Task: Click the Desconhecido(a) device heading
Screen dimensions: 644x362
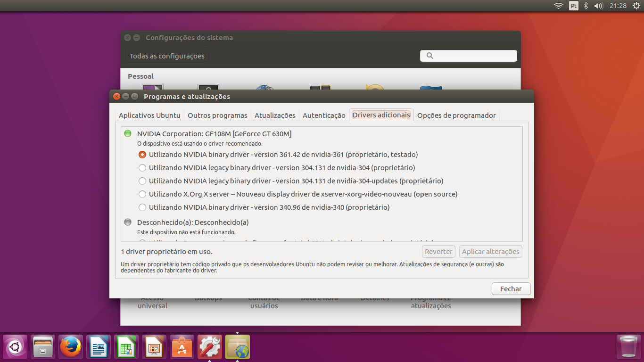Action: pyautogui.click(x=193, y=222)
